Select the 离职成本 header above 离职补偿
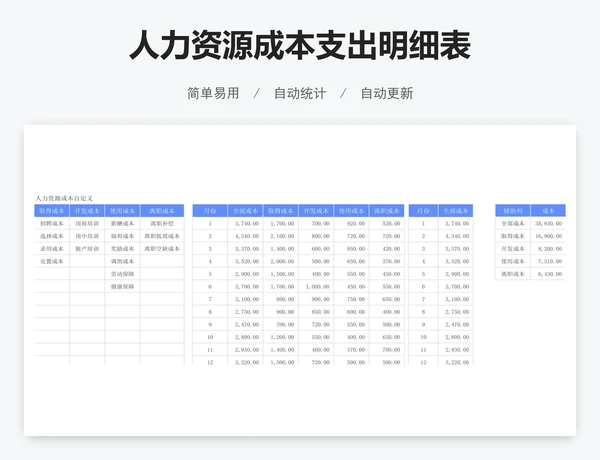The height and width of the screenshot is (460, 600). [162, 211]
